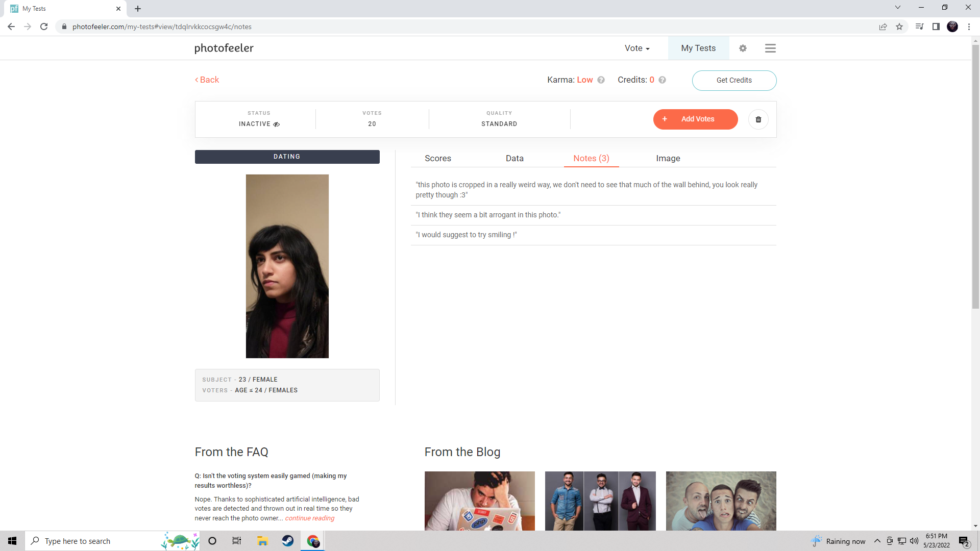Share this page using the share icon
This screenshot has height=551, width=980.
tap(883, 27)
